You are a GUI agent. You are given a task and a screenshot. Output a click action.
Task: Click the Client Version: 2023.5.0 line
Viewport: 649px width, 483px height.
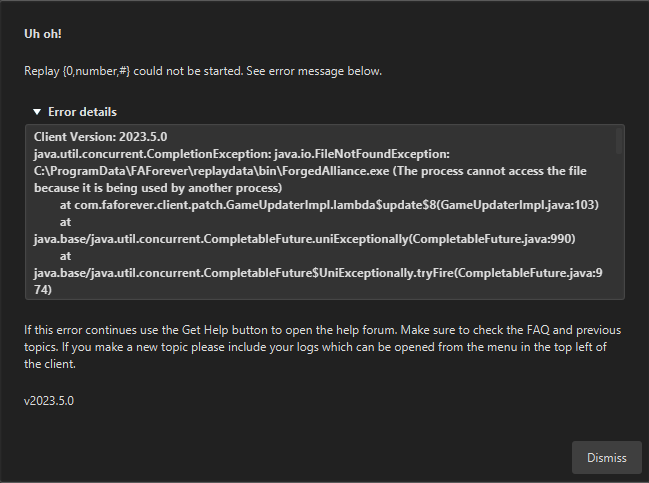point(101,137)
